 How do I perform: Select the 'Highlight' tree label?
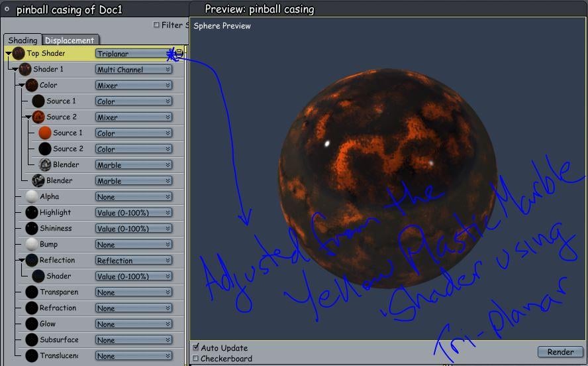click(x=55, y=212)
